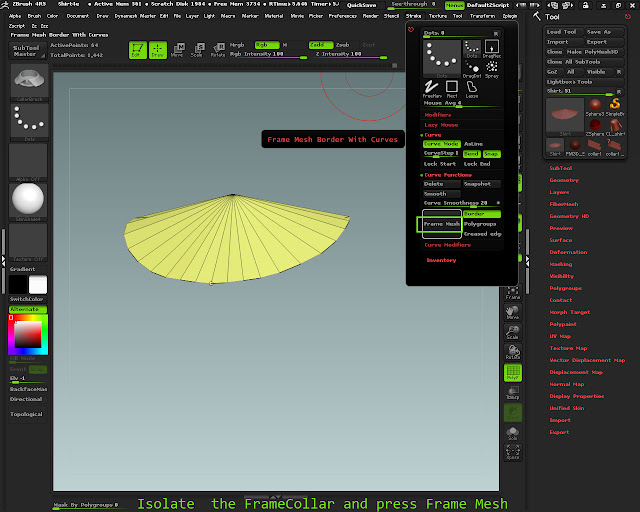
Task: Expand the Polygroups section in Tool palette
Action: click(565, 288)
